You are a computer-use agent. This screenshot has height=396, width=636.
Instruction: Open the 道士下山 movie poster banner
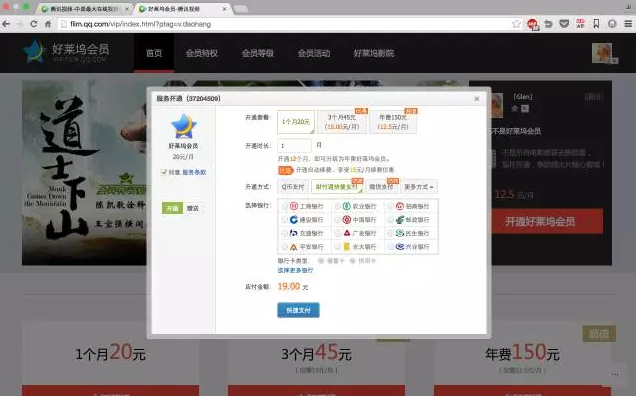tap(84, 173)
